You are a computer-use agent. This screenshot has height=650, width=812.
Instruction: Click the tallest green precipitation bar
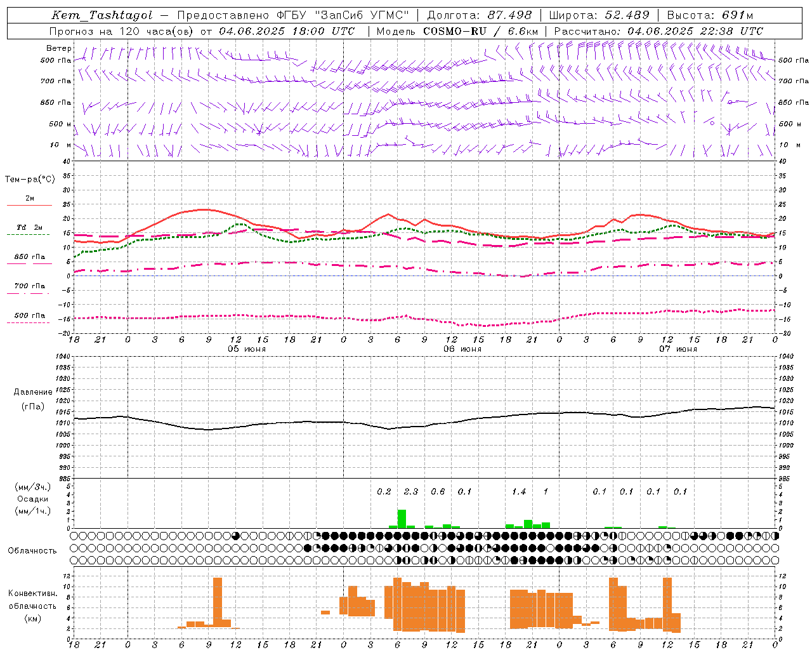(x=402, y=519)
